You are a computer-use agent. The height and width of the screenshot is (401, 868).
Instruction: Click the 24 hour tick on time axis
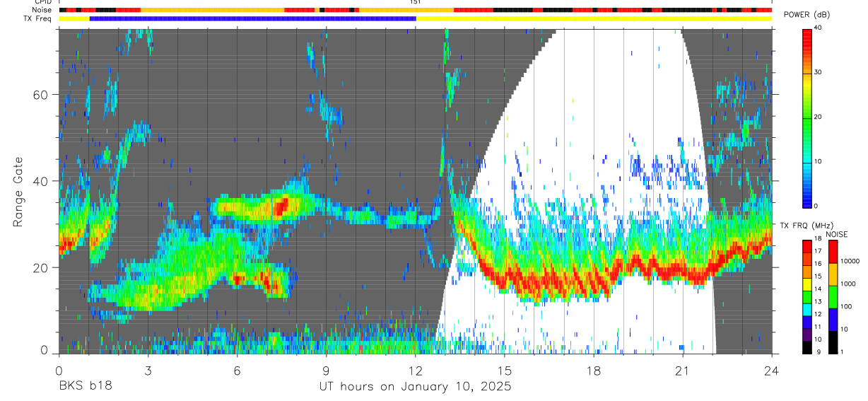(x=772, y=370)
